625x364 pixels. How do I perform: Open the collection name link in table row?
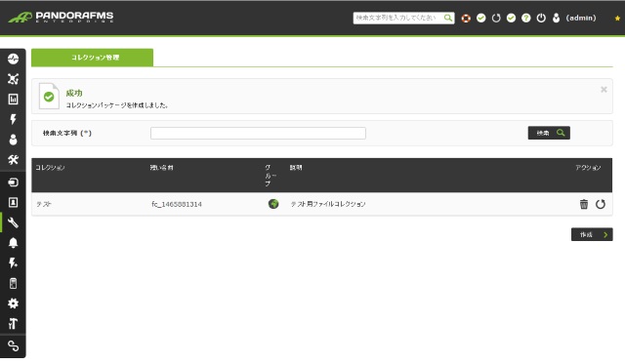coord(44,204)
